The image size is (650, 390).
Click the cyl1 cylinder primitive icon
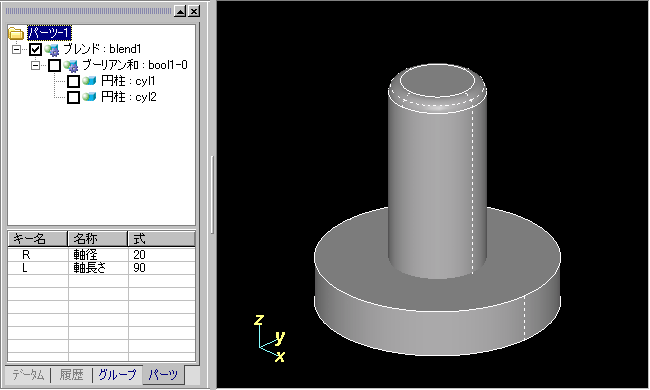coord(89,81)
